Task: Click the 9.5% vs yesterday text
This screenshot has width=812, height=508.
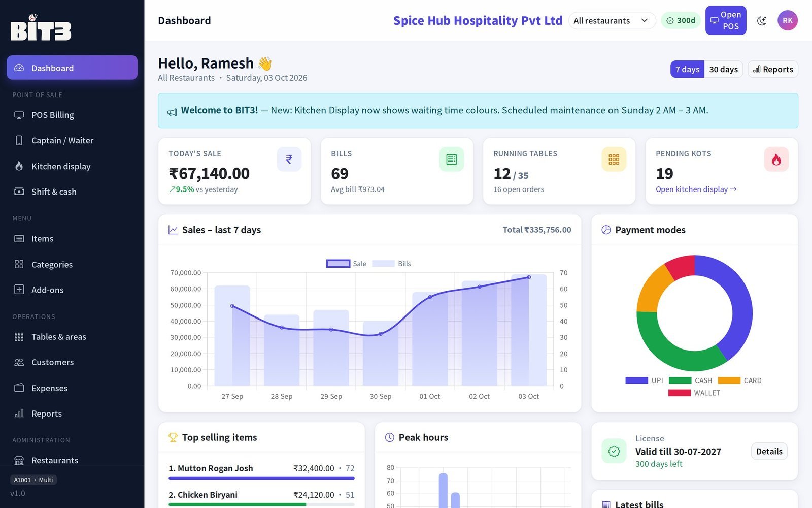Action: 204,189
